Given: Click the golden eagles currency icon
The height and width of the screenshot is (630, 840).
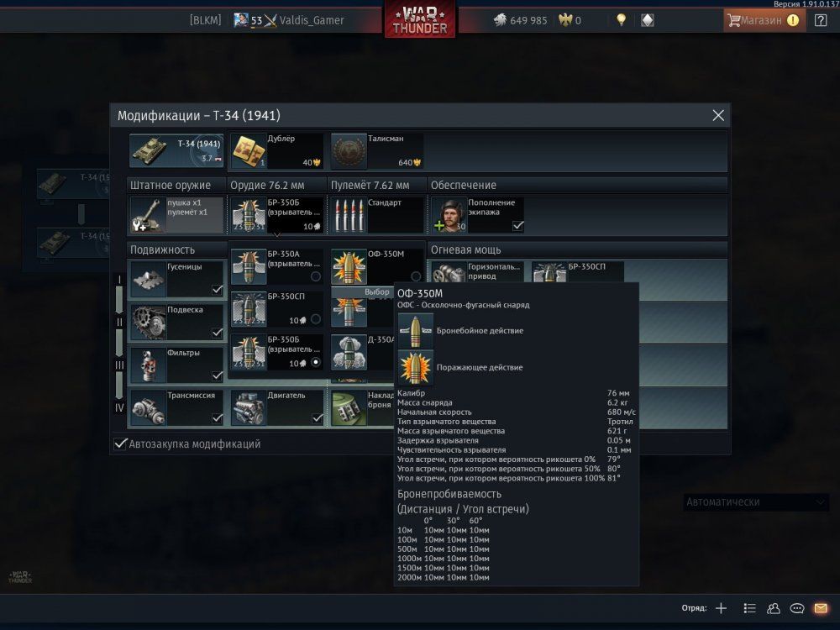Looking at the screenshot, I should [x=565, y=20].
